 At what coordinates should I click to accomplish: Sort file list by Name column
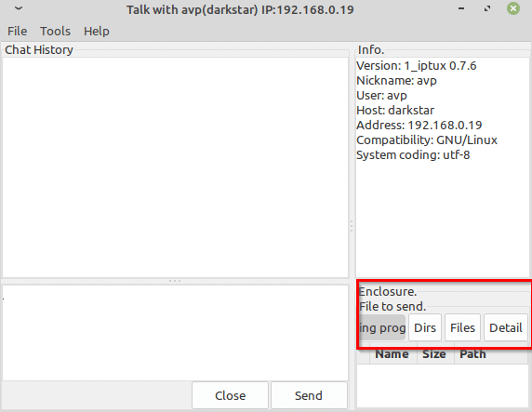click(392, 354)
